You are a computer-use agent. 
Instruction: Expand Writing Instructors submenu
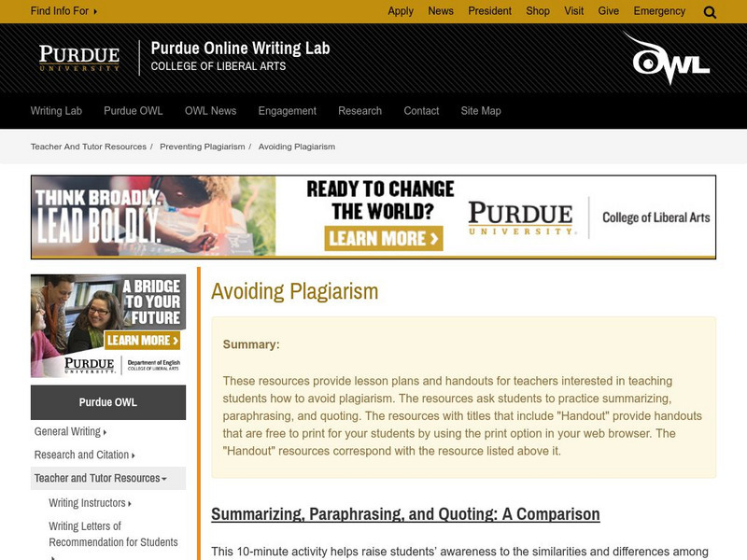[90, 503]
